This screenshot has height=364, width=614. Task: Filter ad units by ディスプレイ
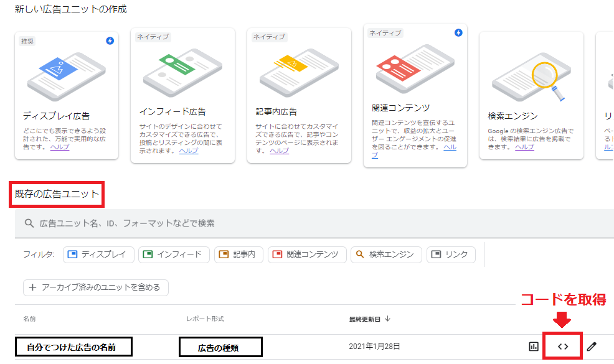(x=98, y=254)
